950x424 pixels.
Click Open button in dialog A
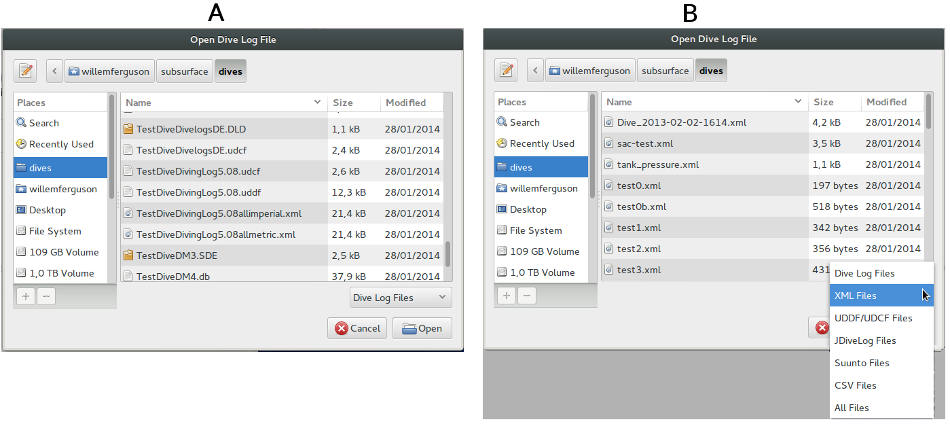pyautogui.click(x=422, y=328)
